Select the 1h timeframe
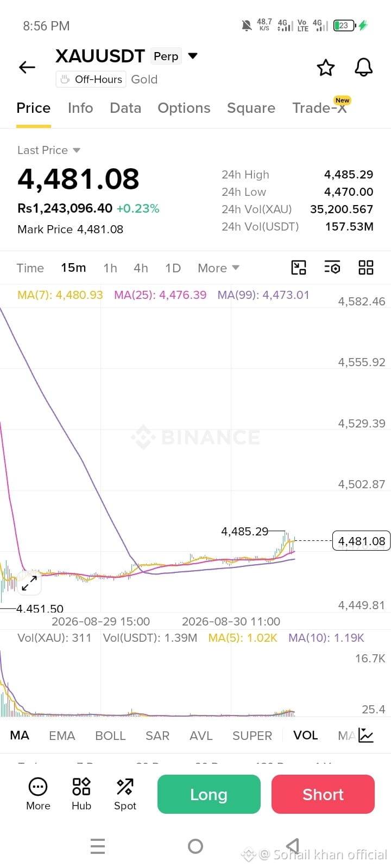This screenshot has height=868, width=391. click(110, 268)
